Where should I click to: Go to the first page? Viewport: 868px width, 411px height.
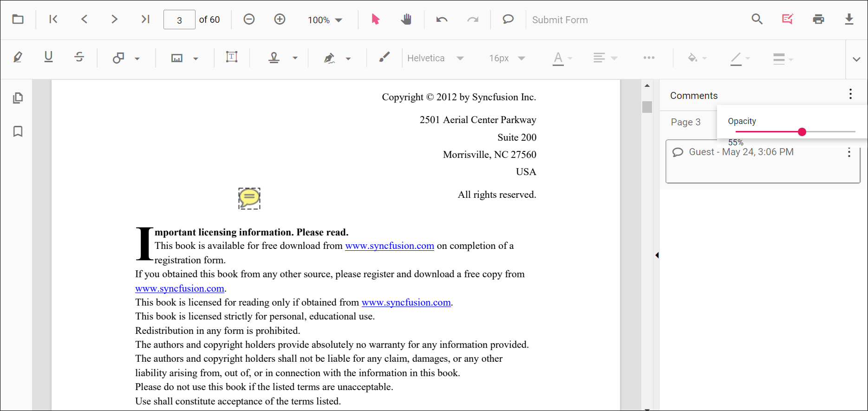(x=53, y=20)
